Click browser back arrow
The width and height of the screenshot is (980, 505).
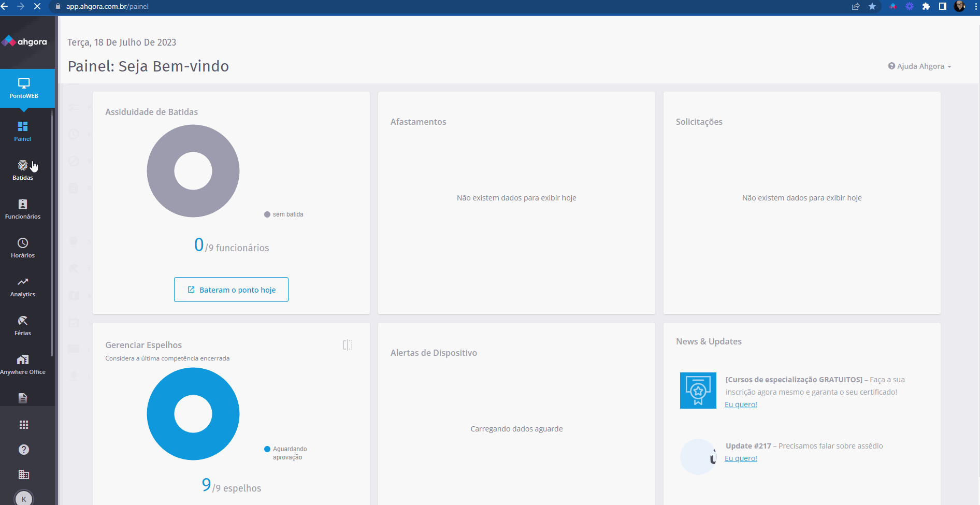[5, 6]
